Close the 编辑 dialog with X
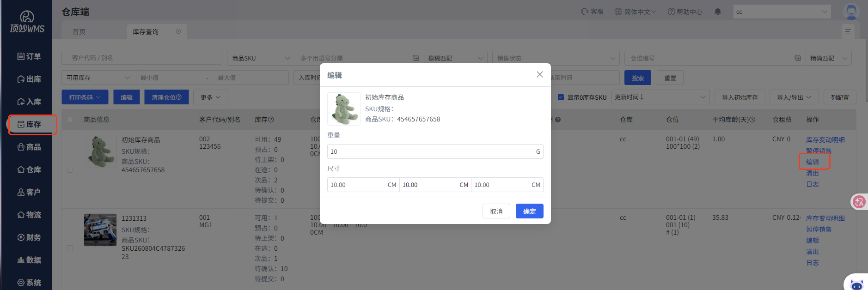868x290 pixels. click(539, 74)
